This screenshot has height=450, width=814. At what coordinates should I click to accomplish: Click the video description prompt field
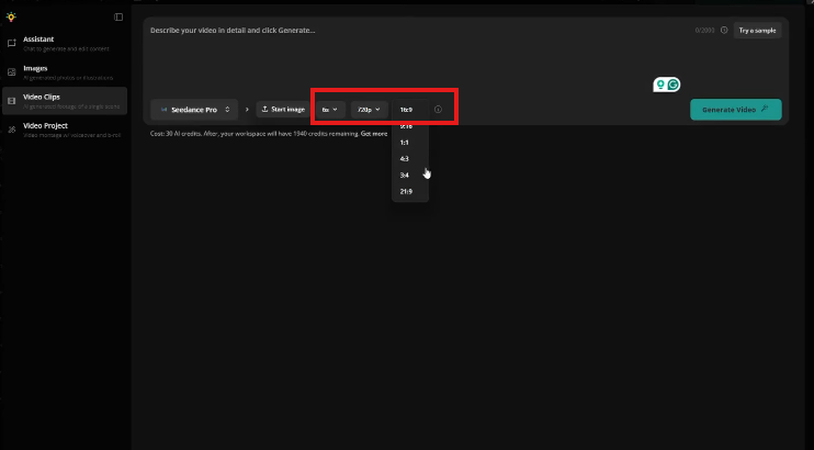click(415, 57)
